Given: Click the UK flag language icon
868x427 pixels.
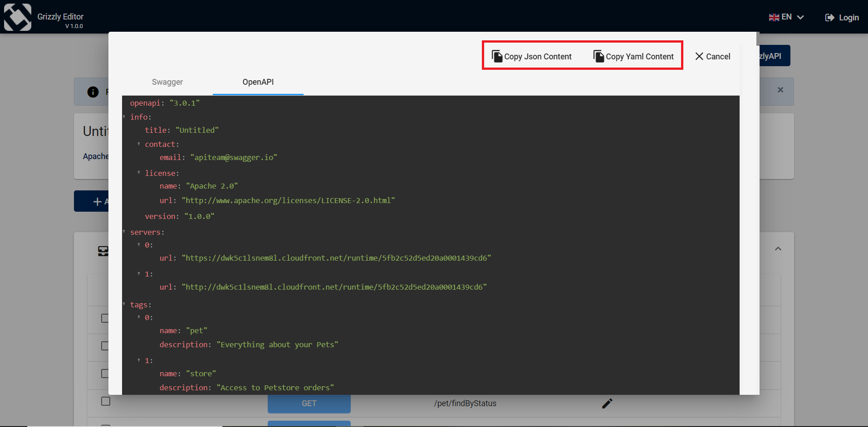Looking at the screenshot, I should coord(774,17).
